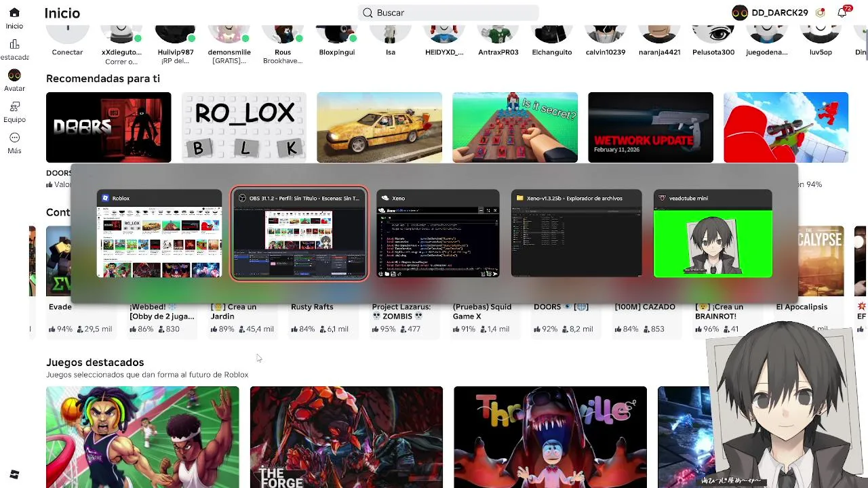Screen dimensions: 868x488
Task: Open friend Pelusota300's avatar
Action: click(x=713, y=34)
